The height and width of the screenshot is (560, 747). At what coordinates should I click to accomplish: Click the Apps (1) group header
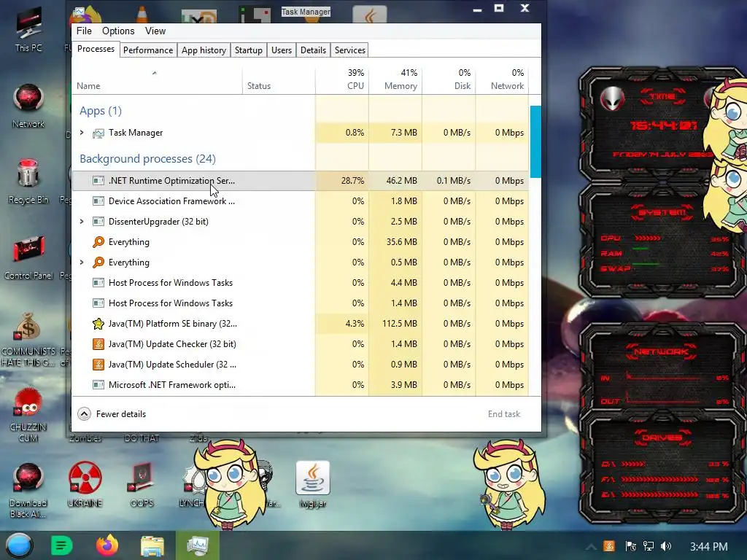pos(101,111)
